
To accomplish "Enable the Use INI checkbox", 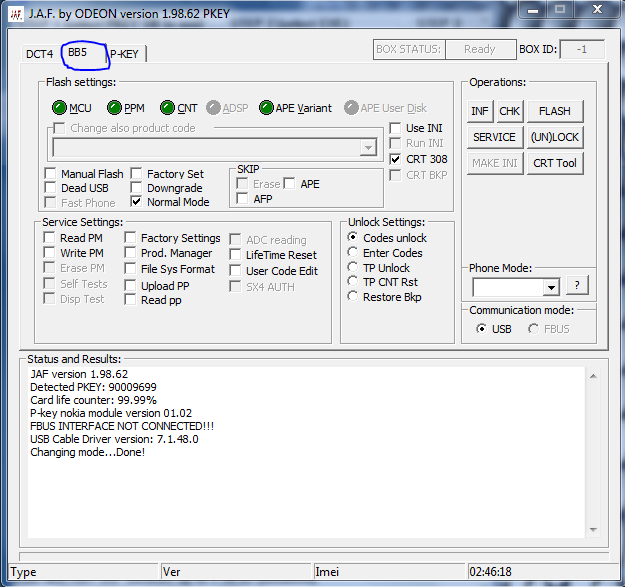I will (395, 128).
